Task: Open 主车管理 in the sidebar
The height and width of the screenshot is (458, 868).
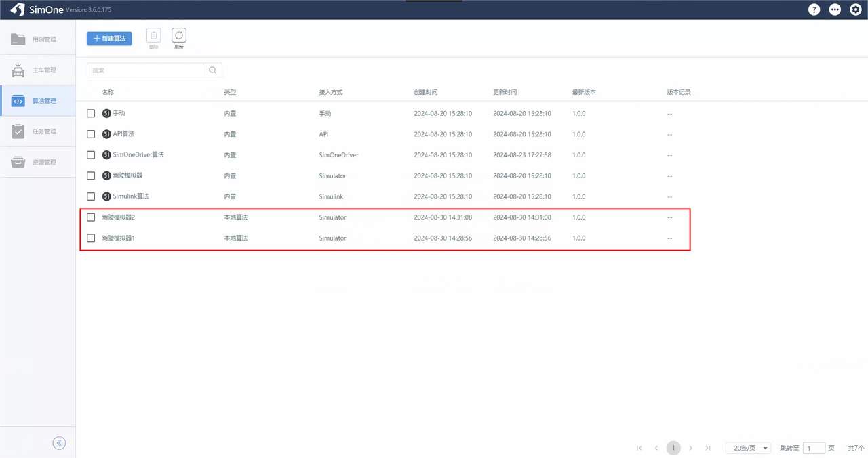Action: [38, 70]
